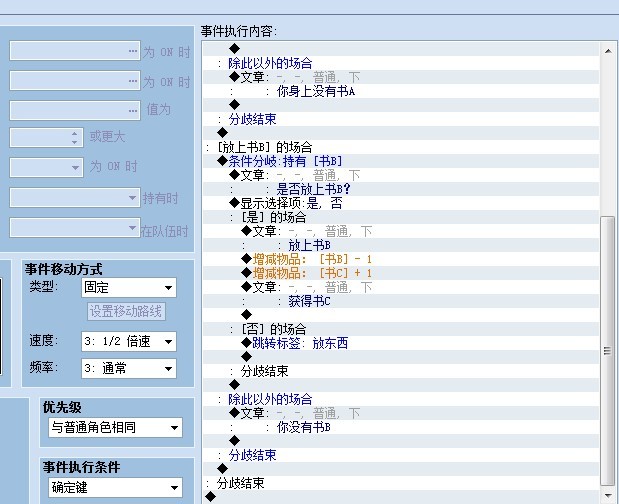The height and width of the screenshot is (504, 619).
Task: Open the 在队伍时 actor dropdown
Action: click(75, 228)
